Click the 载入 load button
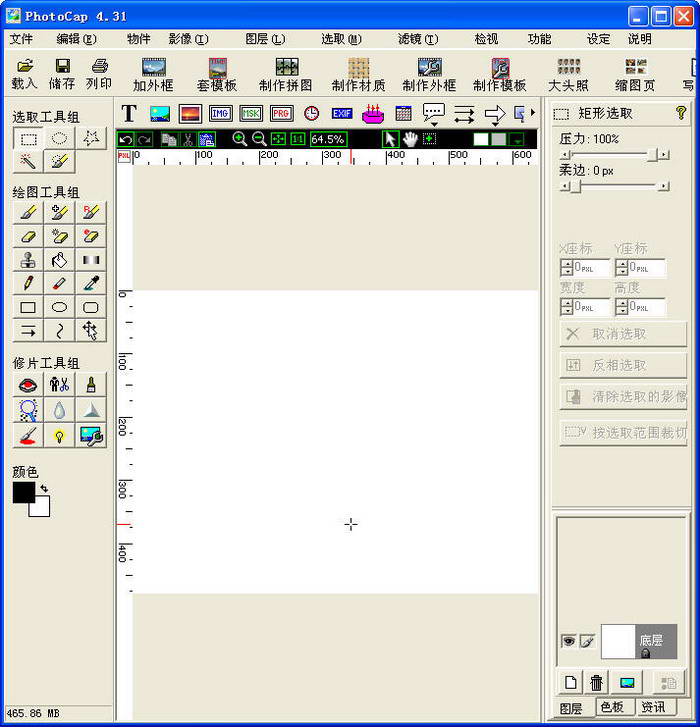 click(x=24, y=74)
